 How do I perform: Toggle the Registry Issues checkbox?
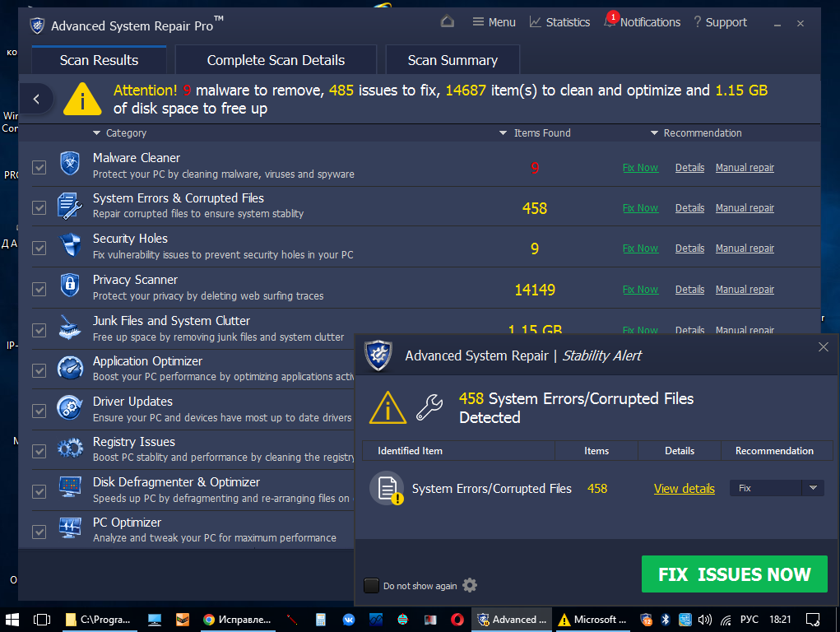39,451
